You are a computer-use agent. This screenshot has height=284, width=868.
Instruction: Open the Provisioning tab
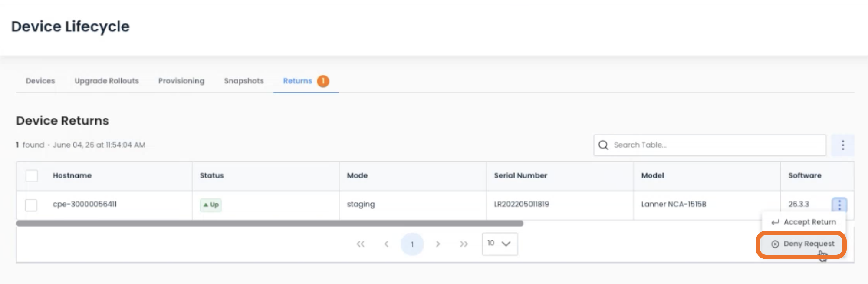pos(181,81)
